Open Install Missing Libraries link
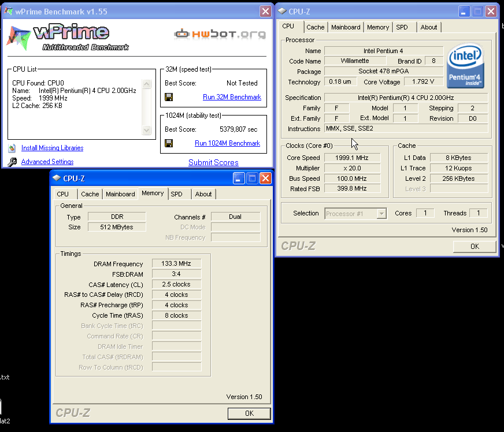Viewport: 504px width, 432px height. (53, 148)
